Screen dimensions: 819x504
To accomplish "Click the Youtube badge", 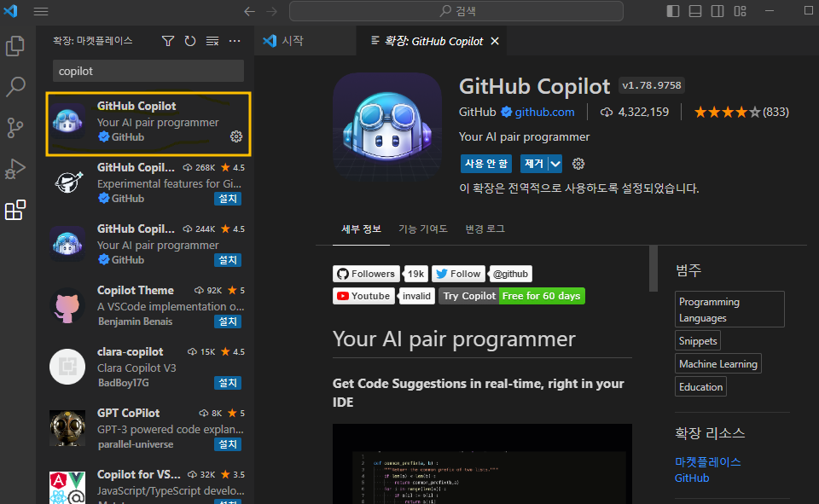I will [363, 296].
